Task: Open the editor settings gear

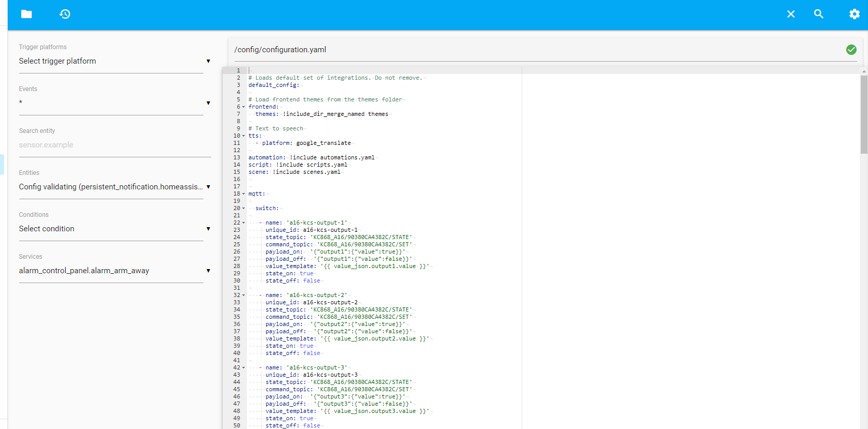Action: (x=854, y=14)
